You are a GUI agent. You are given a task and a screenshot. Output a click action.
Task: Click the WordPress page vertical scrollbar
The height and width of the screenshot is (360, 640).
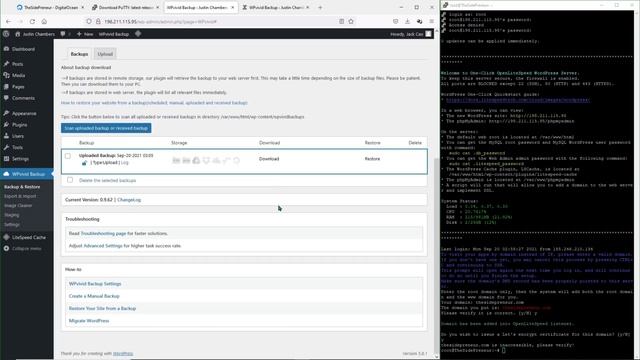[x=437, y=257]
